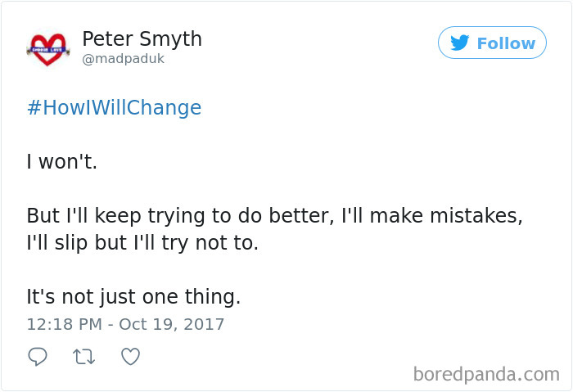Like the tweet with the heart icon

pos(130,357)
